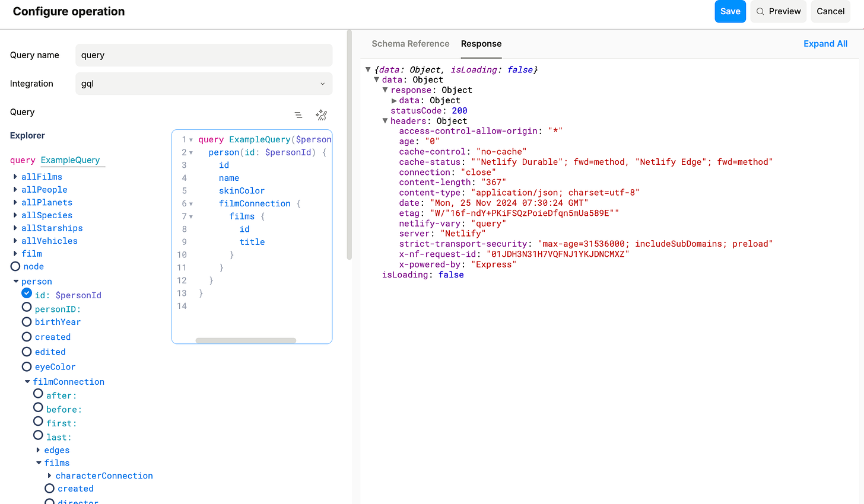Enable the last argument
Screen dimensions: 864x504
(x=38, y=435)
